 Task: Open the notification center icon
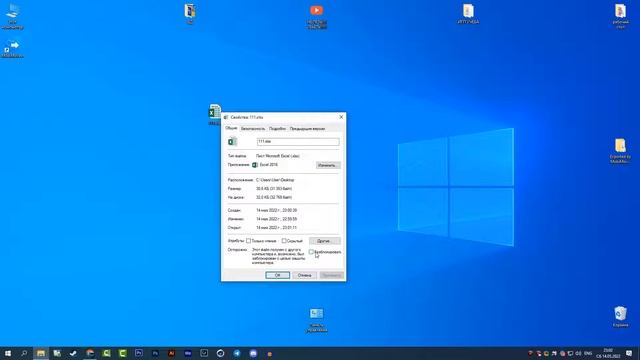click(x=629, y=353)
